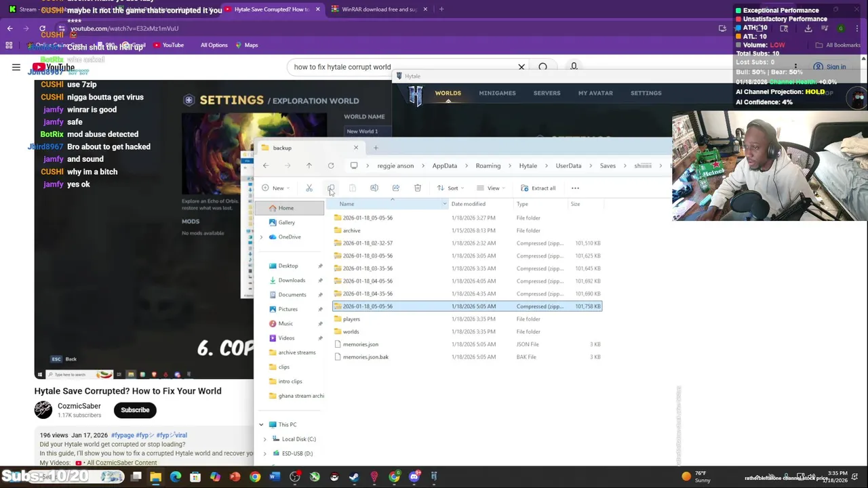Image resolution: width=868 pixels, height=488 pixels.
Task: Click the Rename icon in Explorer toolbar
Action: click(374, 188)
